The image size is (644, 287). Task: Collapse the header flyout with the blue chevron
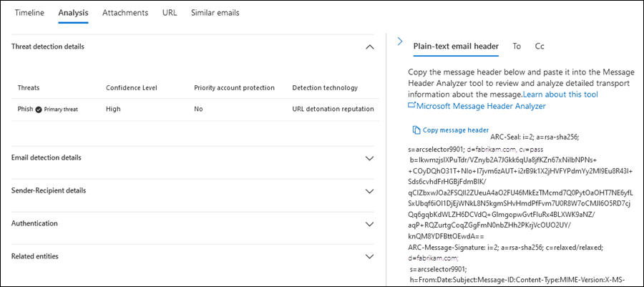coord(400,42)
